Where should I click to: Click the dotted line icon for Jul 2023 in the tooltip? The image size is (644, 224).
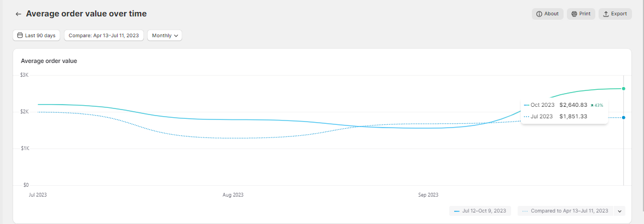tap(526, 116)
